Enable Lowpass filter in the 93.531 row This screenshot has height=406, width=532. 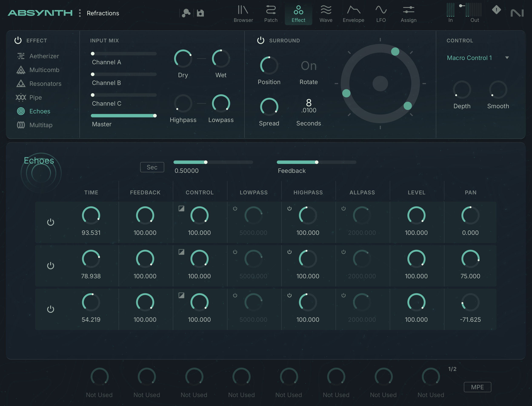(x=235, y=208)
